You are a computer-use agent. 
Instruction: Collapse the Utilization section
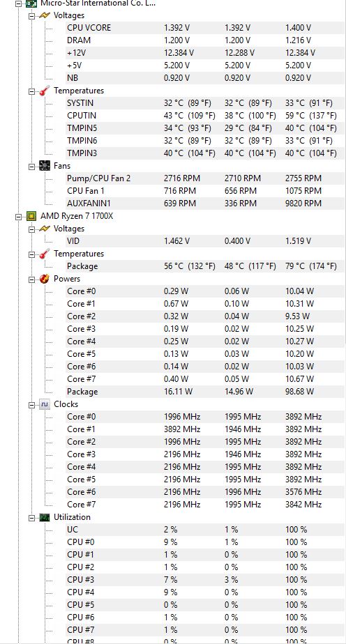click(x=31, y=517)
